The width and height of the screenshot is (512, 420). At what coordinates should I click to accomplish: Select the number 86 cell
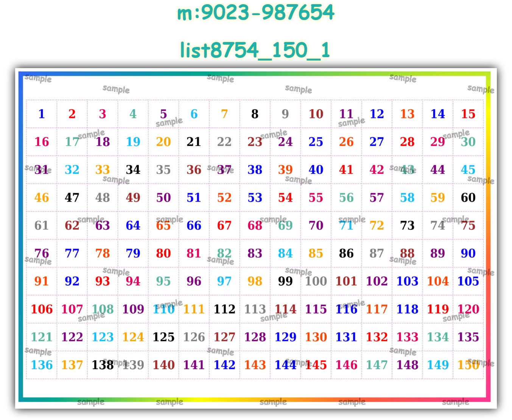point(346,254)
